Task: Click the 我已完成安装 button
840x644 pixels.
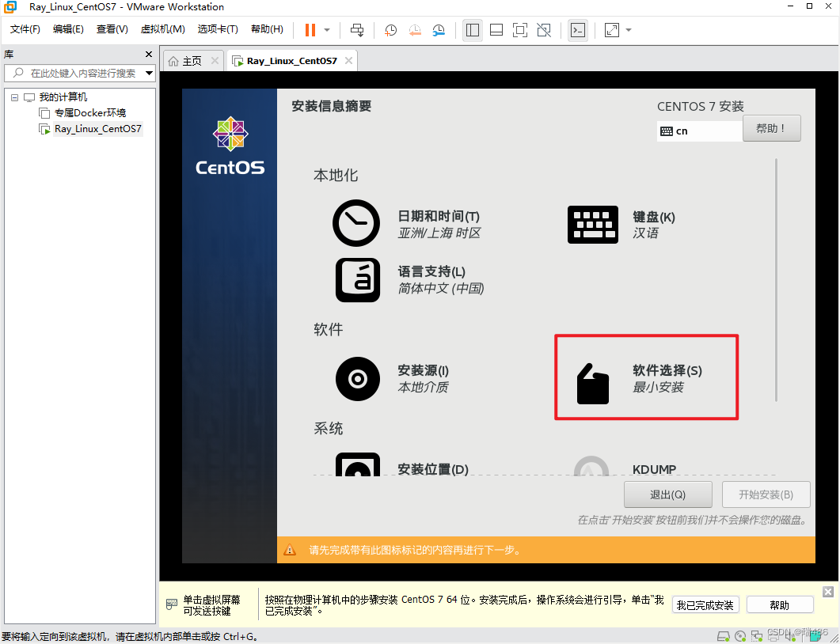Action: pyautogui.click(x=705, y=604)
